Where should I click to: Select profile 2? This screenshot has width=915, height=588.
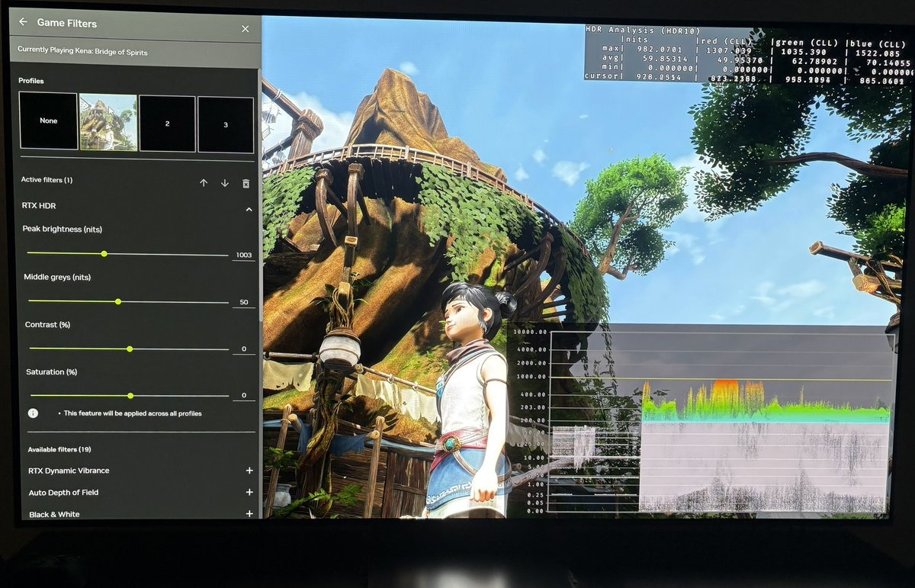(166, 124)
